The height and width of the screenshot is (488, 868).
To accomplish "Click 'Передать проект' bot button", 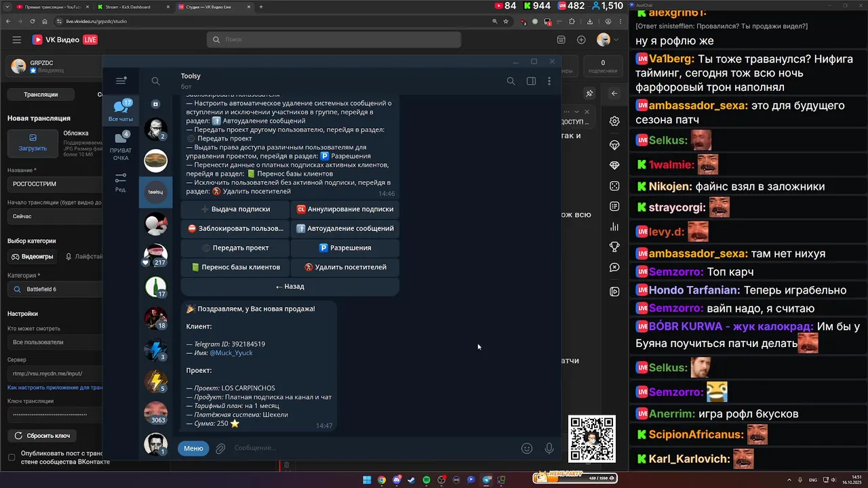I will [x=235, y=248].
